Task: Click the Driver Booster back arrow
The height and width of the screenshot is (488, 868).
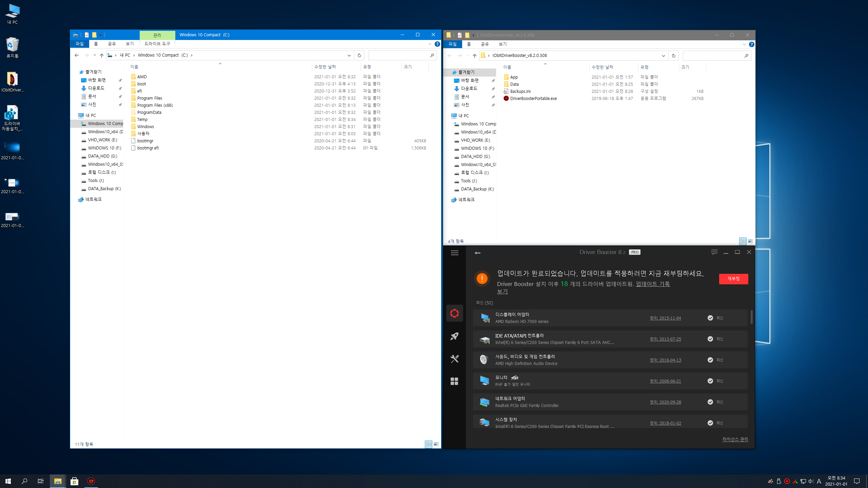Action: coord(477,253)
